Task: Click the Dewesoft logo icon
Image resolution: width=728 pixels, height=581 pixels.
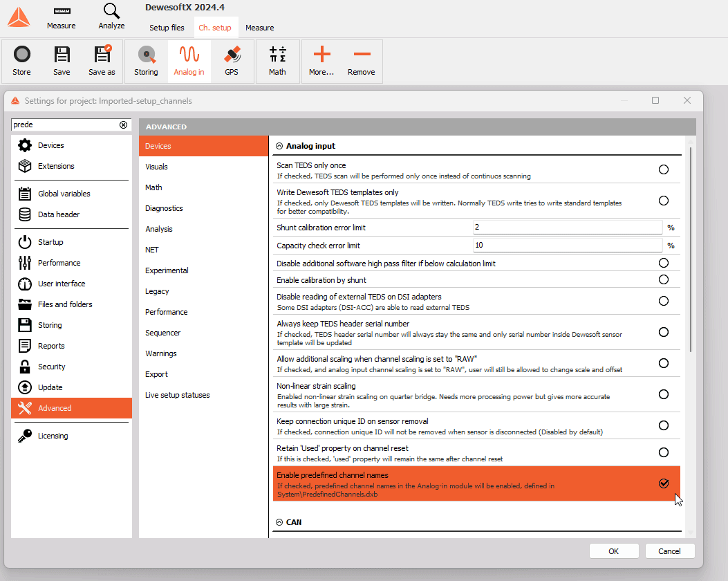Action: click(x=19, y=17)
